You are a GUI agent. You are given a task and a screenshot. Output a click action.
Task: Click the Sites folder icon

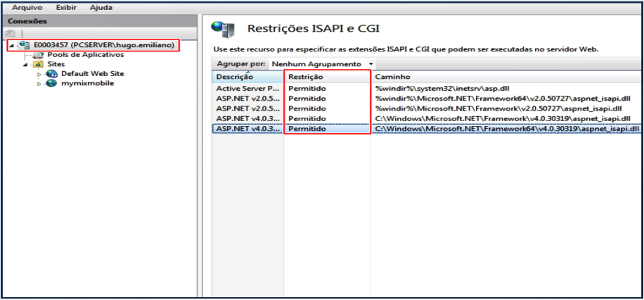pos(38,65)
